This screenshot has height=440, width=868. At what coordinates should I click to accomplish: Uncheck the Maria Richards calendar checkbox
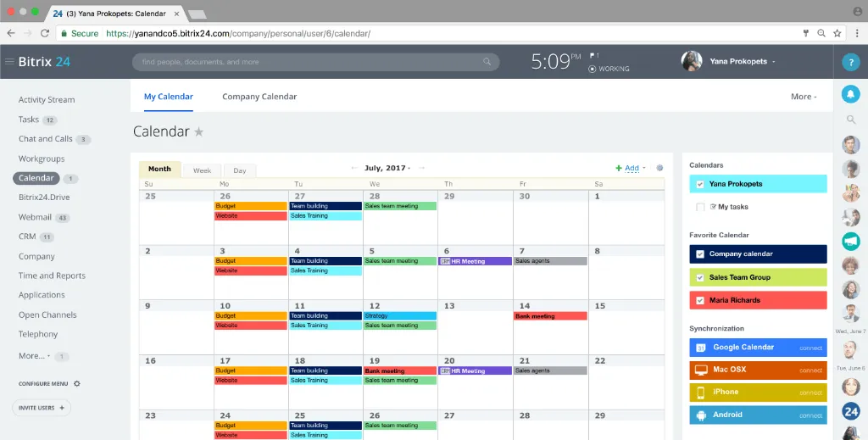click(x=700, y=300)
